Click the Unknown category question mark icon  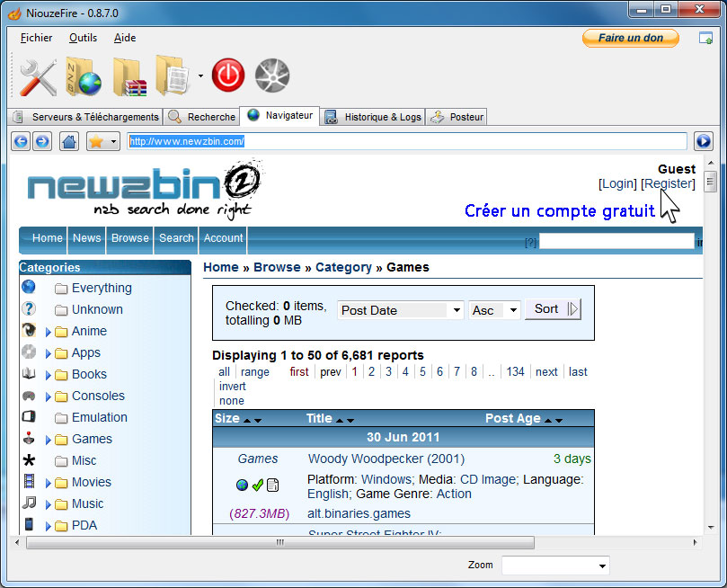coord(28,308)
